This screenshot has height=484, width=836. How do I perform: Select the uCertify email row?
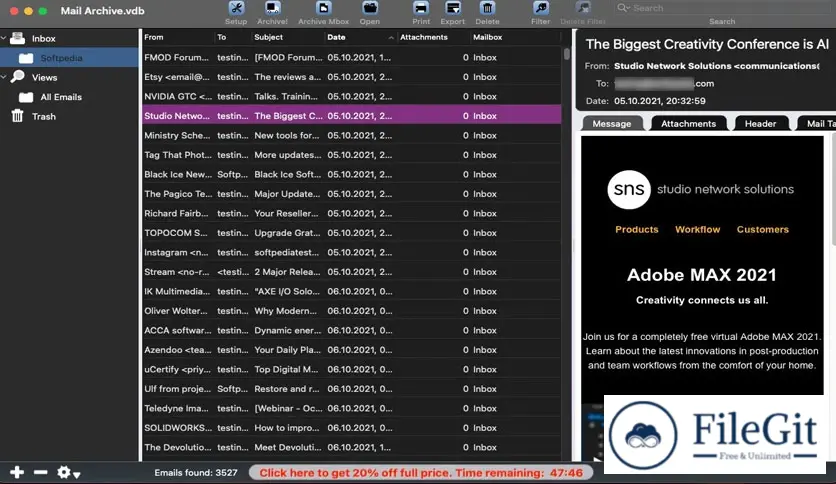[x=352, y=369]
